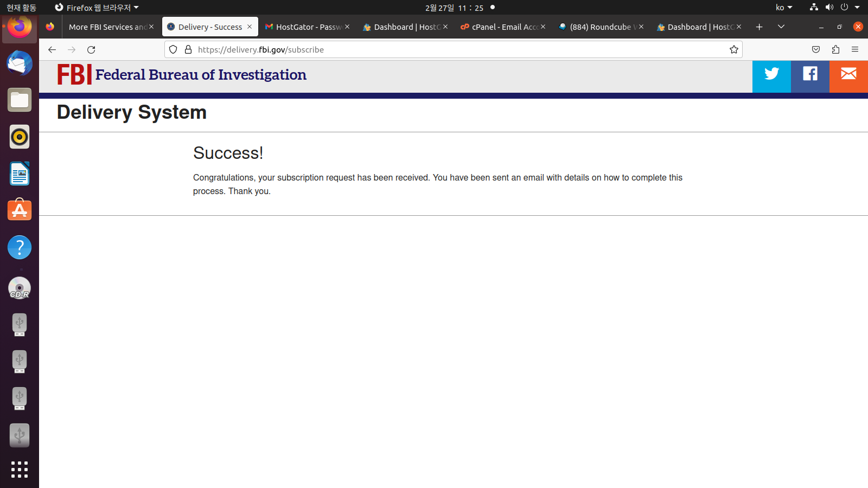Screen dimensions: 868x488
Task: Click the URL address bar
Action: (x=456, y=50)
